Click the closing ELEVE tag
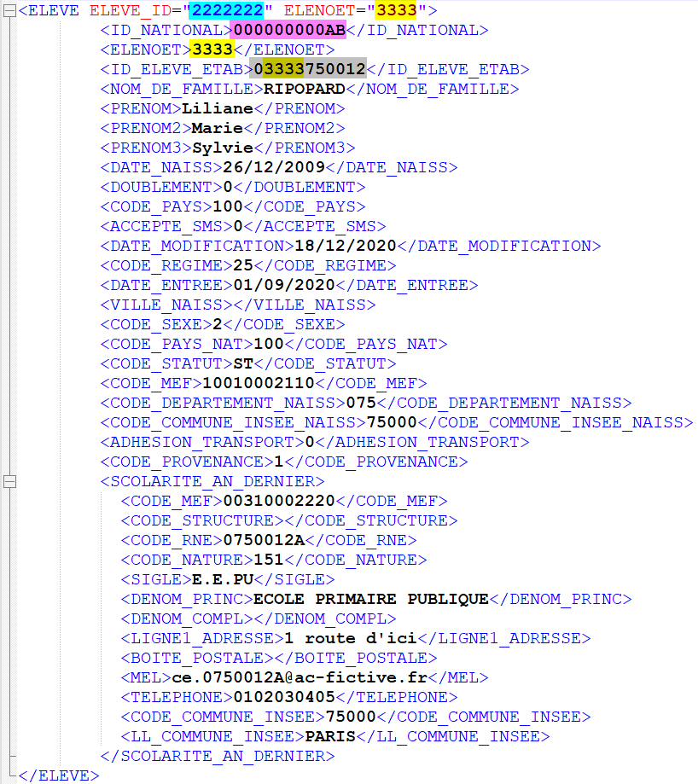 59,775
